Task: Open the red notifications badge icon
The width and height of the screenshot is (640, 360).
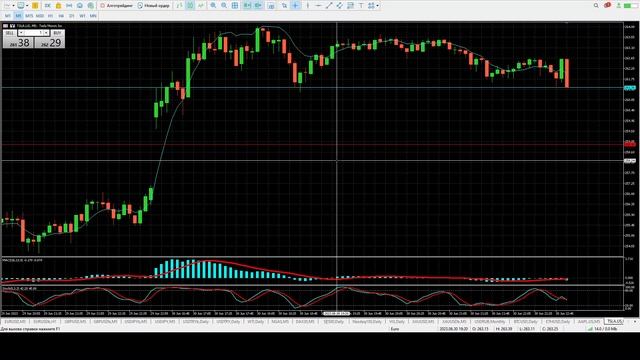Action: point(607,5)
